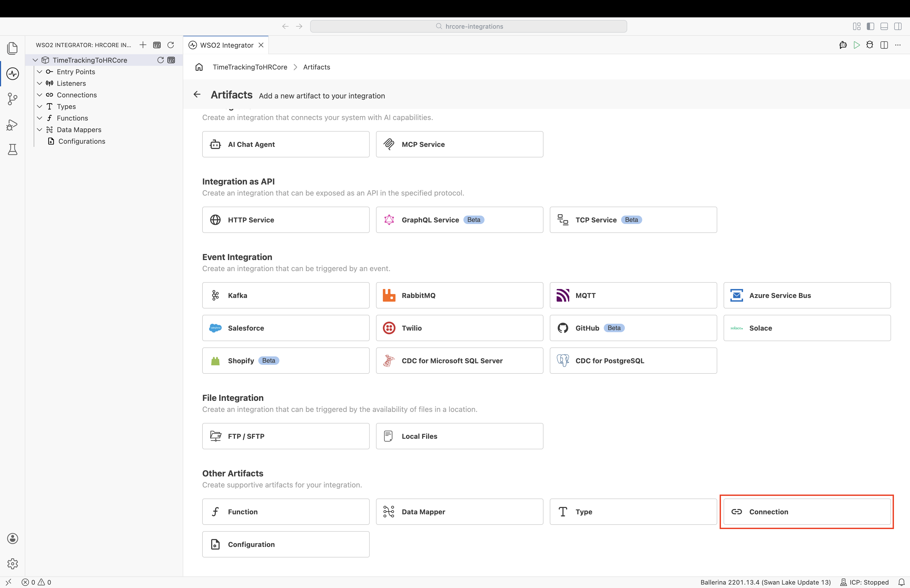Run the integration with play icon
Image resolution: width=910 pixels, height=588 pixels.
click(857, 45)
